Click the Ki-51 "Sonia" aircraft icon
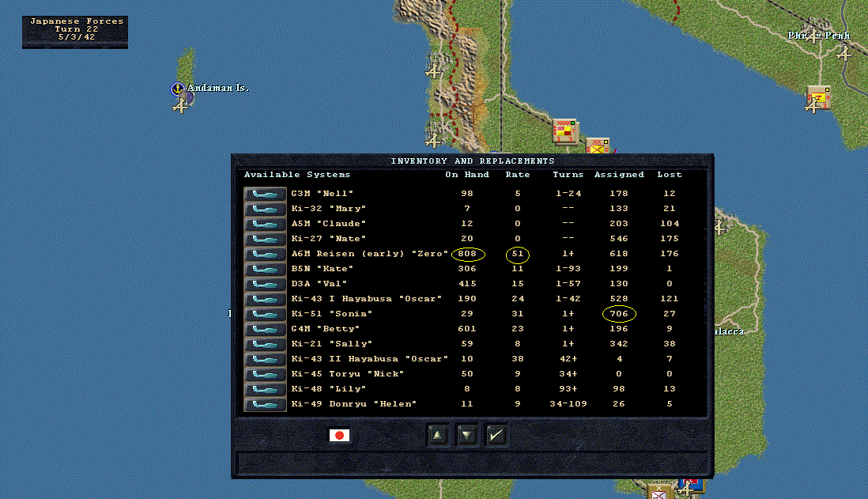Image resolution: width=868 pixels, height=499 pixels. [265, 314]
